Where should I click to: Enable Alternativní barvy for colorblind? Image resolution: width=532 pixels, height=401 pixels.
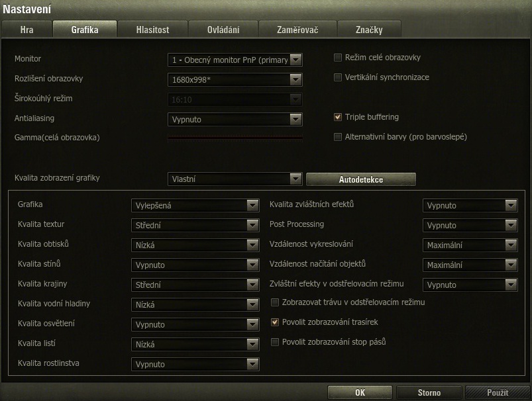(x=338, y=137)
